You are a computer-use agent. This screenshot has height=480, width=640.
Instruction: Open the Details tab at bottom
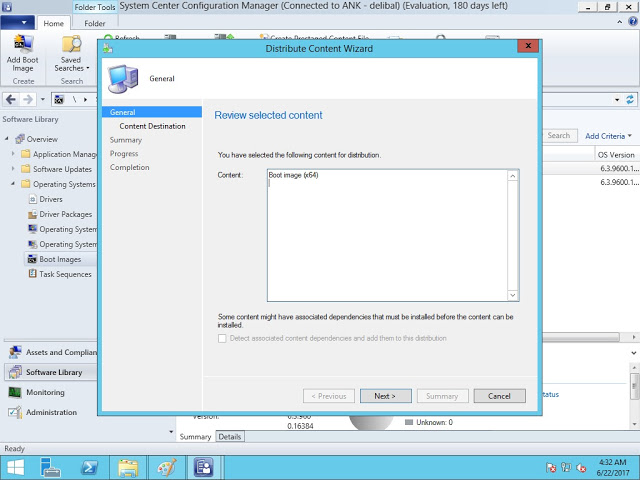230,437
